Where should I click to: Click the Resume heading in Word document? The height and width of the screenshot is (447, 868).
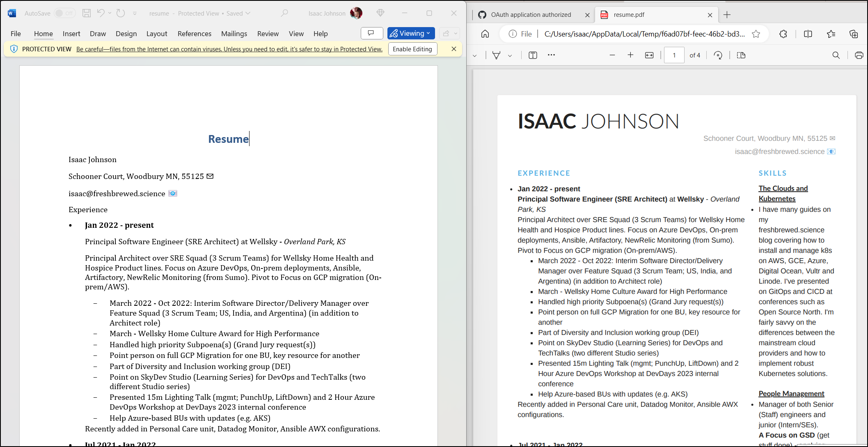click(229, 139)
